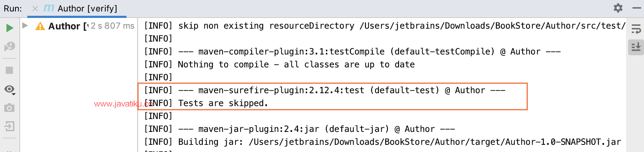The height and width of the screenshot is (152, 644).
Task: Click the Maven m icon on tab
Action: pos(49,8)
